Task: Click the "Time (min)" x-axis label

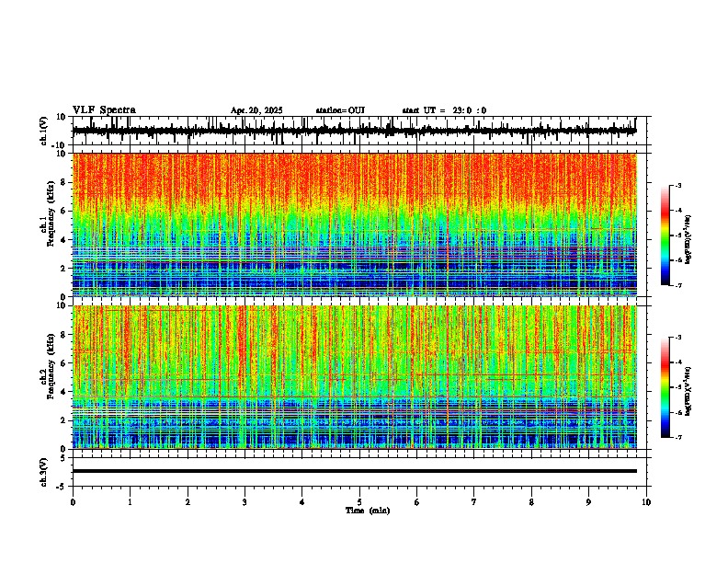Action: [x=368, y=511]
